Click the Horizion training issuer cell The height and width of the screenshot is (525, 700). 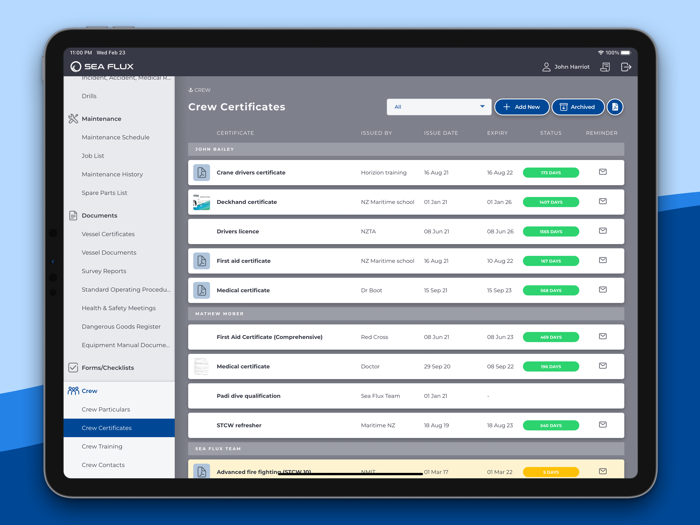(383, 173)
